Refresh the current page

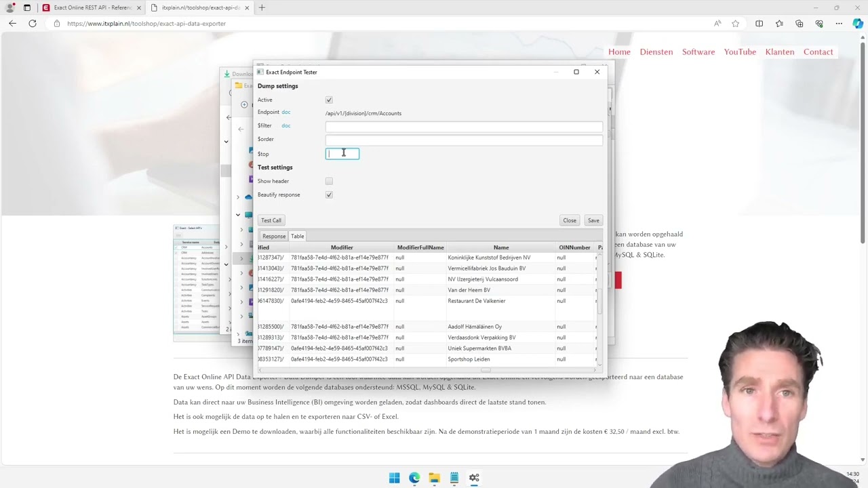33,23
